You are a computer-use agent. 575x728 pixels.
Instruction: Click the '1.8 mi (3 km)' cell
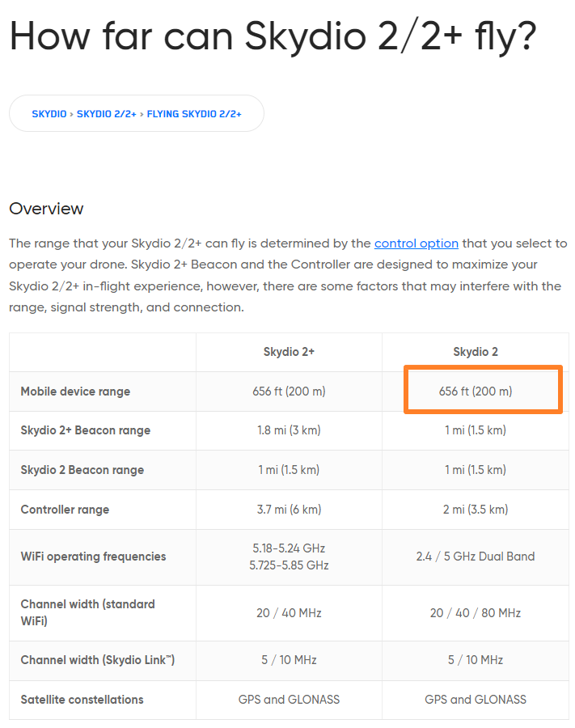290,430
